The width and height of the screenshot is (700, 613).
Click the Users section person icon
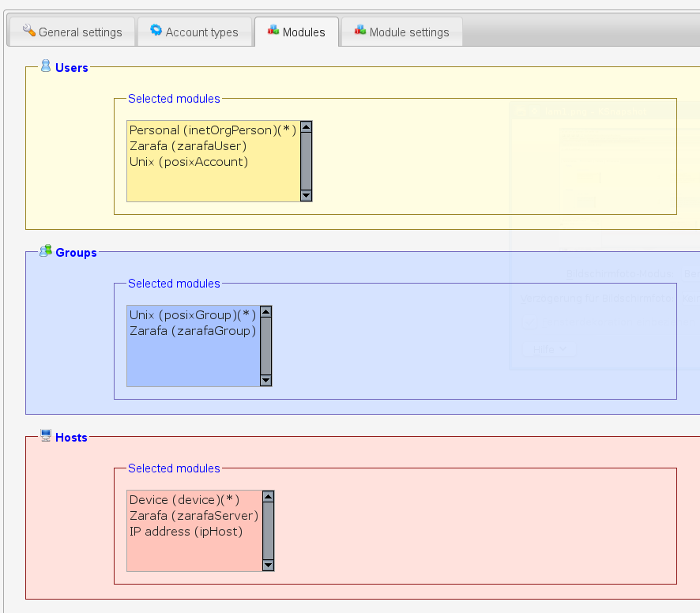(46, 66)
